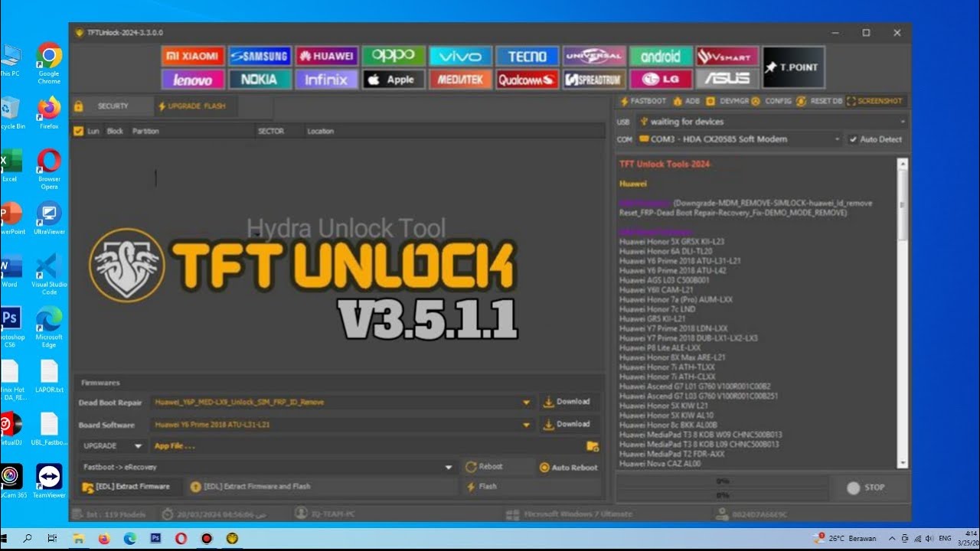The width and height of the screenshot is (980, 551).
Task: Download the Board Software firmware
Action: pyautogui.click(x=569, y=423)
